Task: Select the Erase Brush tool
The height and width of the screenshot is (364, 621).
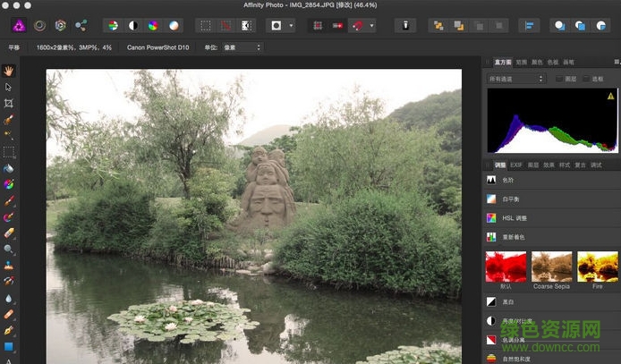Action: (x=8, y=233)
